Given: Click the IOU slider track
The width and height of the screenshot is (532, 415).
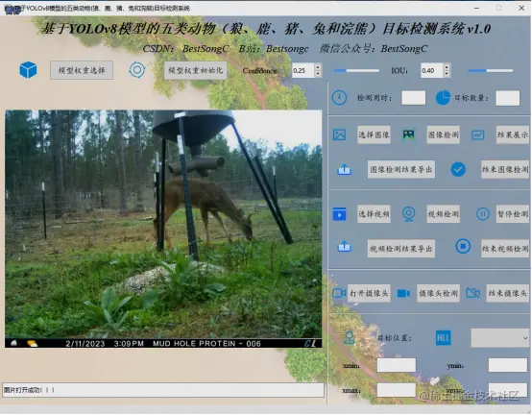Looking at the screenshot, I should point(491,70).
